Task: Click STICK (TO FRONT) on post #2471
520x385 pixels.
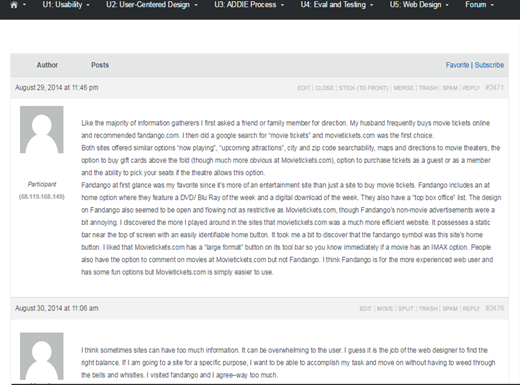Action: pyautogui.click(x=363, y=88)
